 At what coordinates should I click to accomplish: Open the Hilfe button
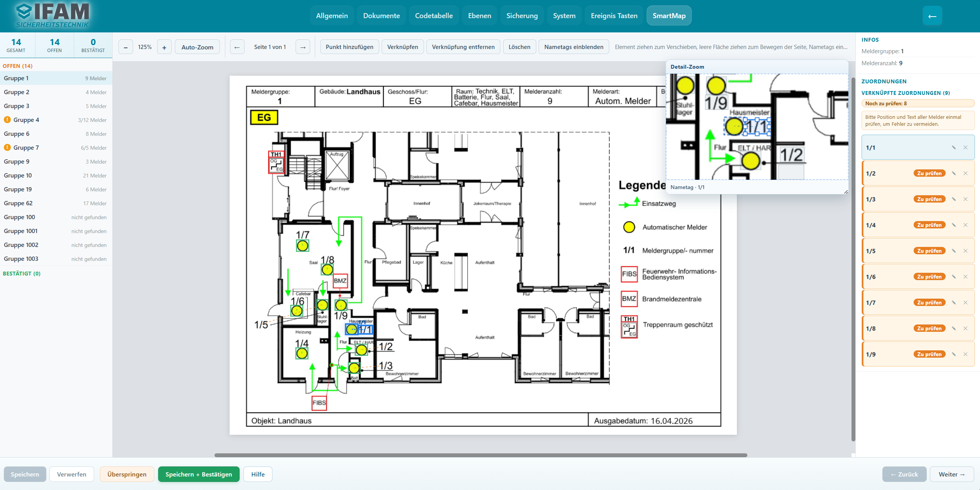pos(258,474)
